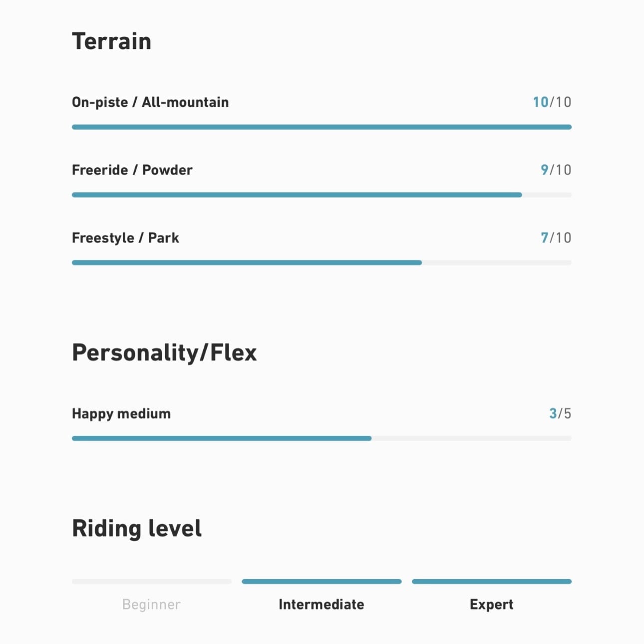
Task: Select the Happy medium flex label
Action: click(x=121, y=414)
